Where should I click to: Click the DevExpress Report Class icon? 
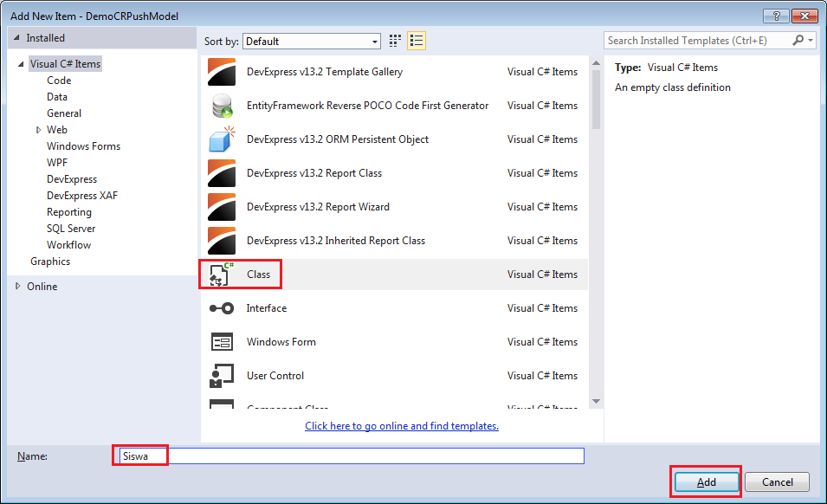222,173
